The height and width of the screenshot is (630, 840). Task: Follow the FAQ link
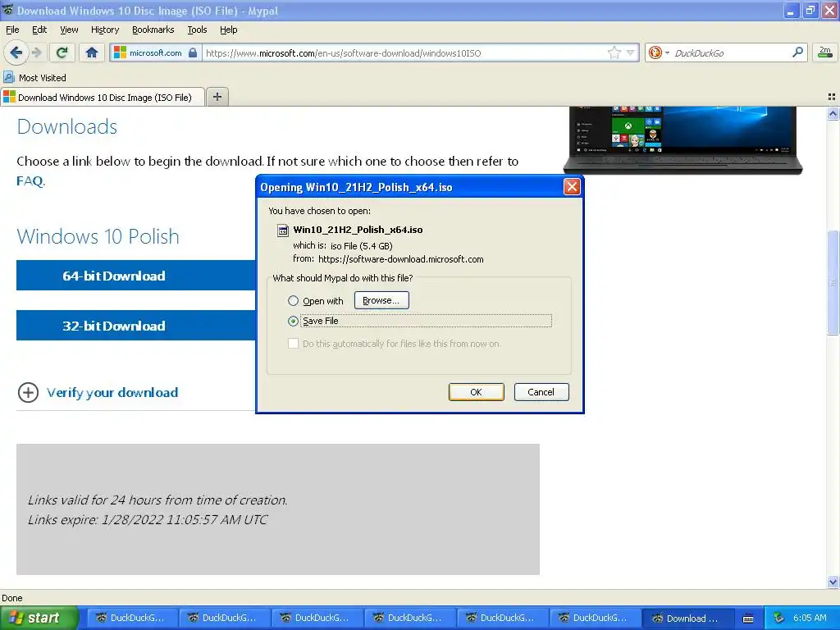tap(30, 180)
